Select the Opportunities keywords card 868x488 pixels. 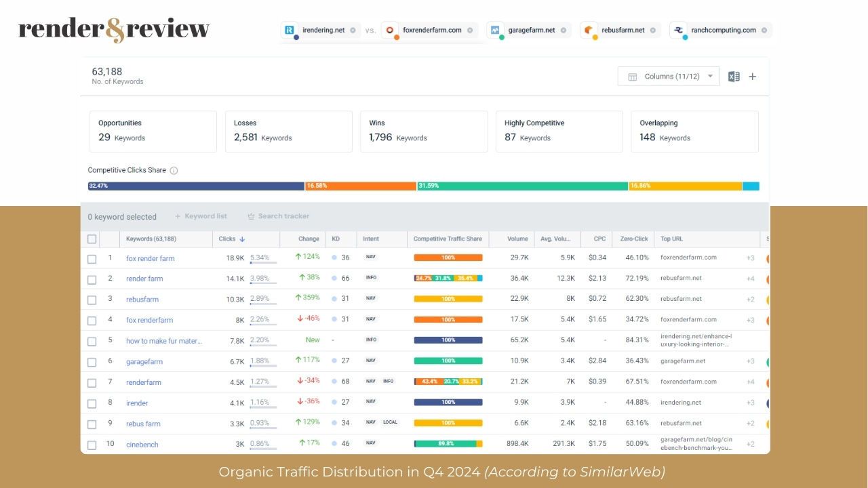pos(153,131)
